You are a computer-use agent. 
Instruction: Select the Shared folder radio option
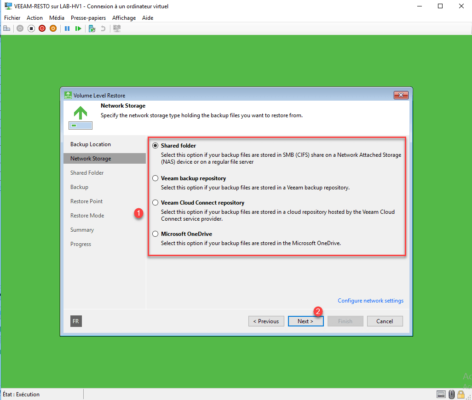(x=155, y=146)
